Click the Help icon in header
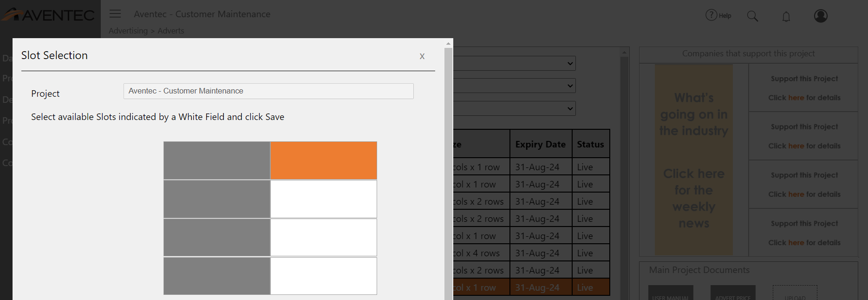The width and height of the screenshot is (868, 300). coord(718,15)
